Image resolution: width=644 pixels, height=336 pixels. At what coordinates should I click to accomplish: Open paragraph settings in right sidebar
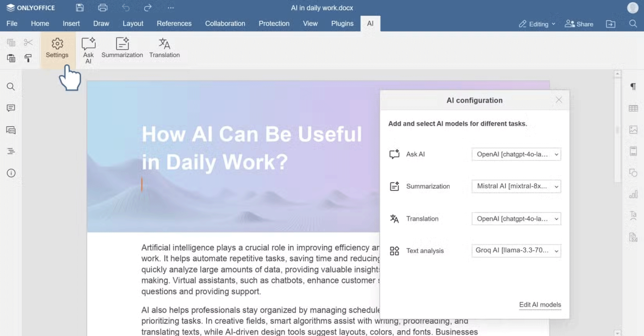click(x=633, y=87)
